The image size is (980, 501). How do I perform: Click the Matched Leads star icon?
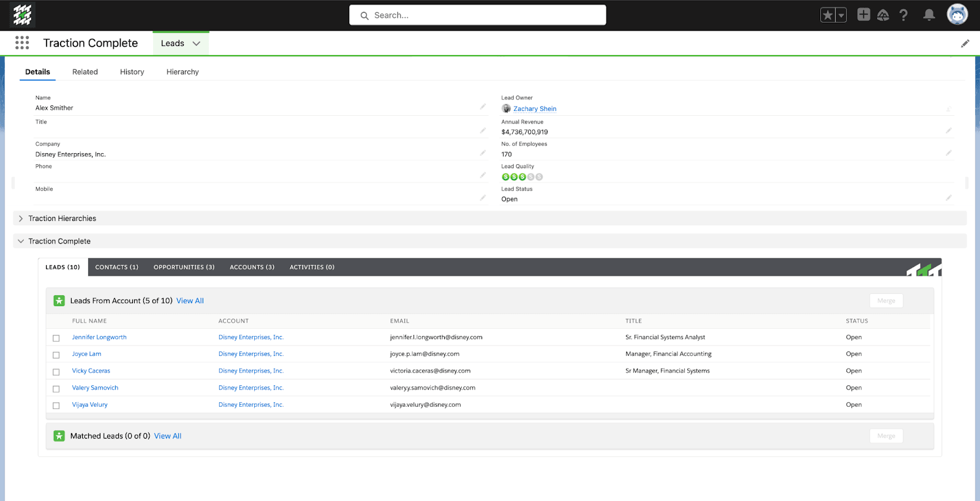coord(59,436)
